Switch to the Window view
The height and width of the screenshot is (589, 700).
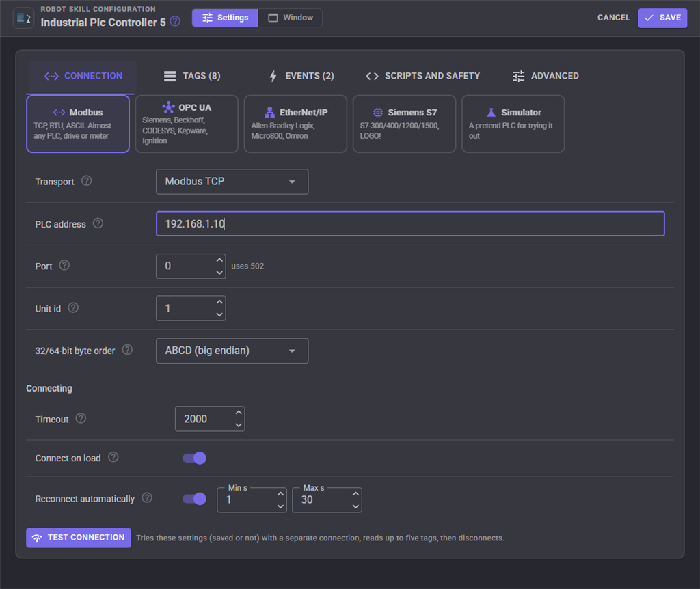click(290, 18)
